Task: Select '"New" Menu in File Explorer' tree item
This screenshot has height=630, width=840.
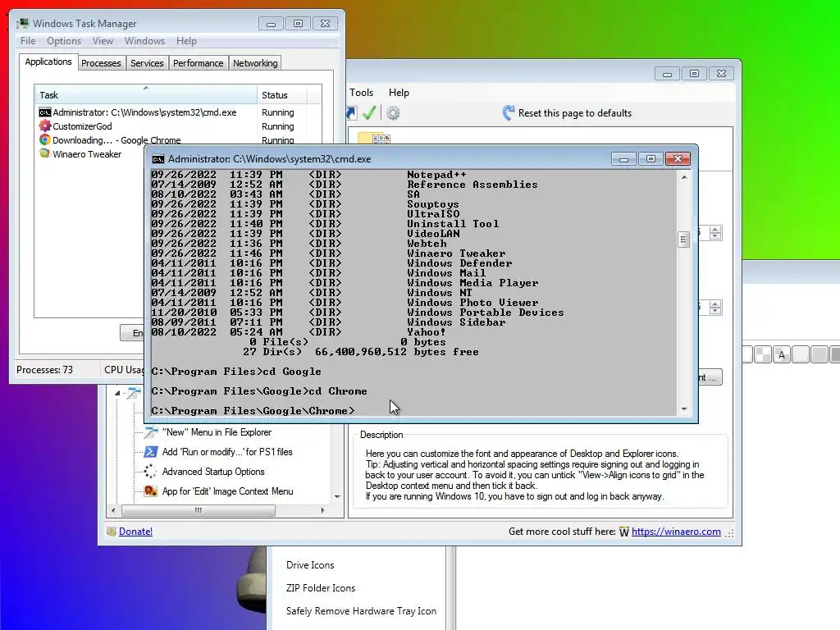Action: [x=217, y=432]
